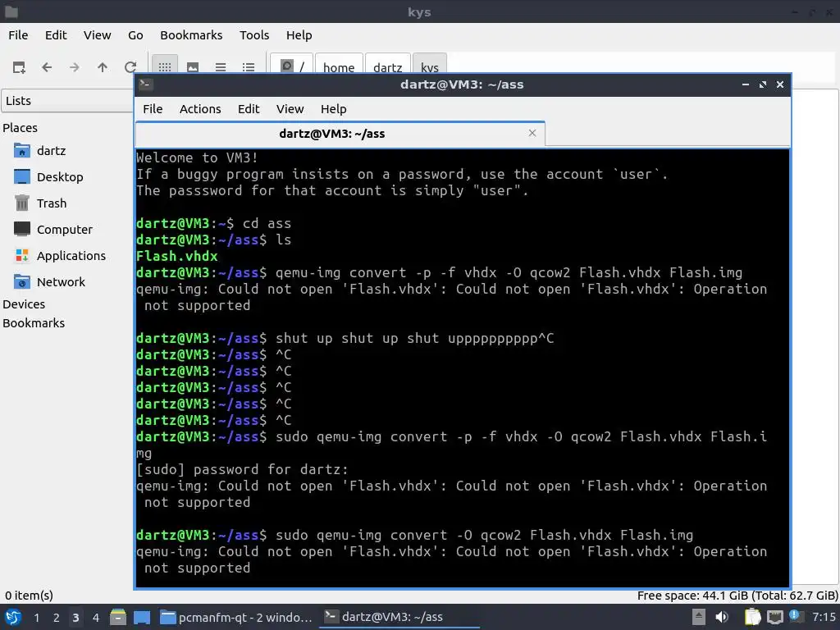Switch file manager to detailed list view

tap(248, 67)
